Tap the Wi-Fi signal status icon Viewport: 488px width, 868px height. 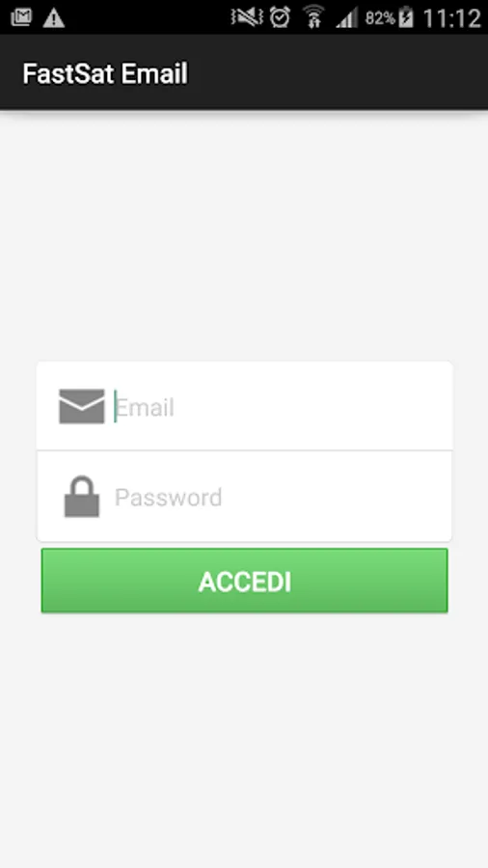(313, 16)
